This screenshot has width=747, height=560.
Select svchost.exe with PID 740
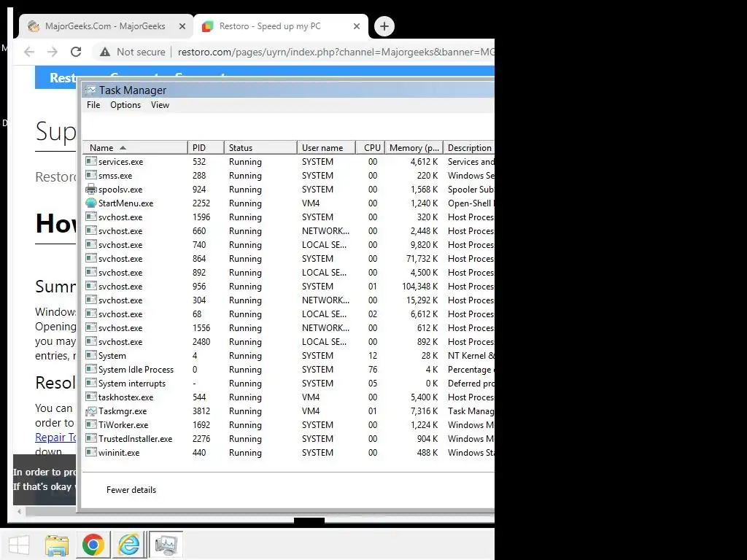(x=289, y=245)
